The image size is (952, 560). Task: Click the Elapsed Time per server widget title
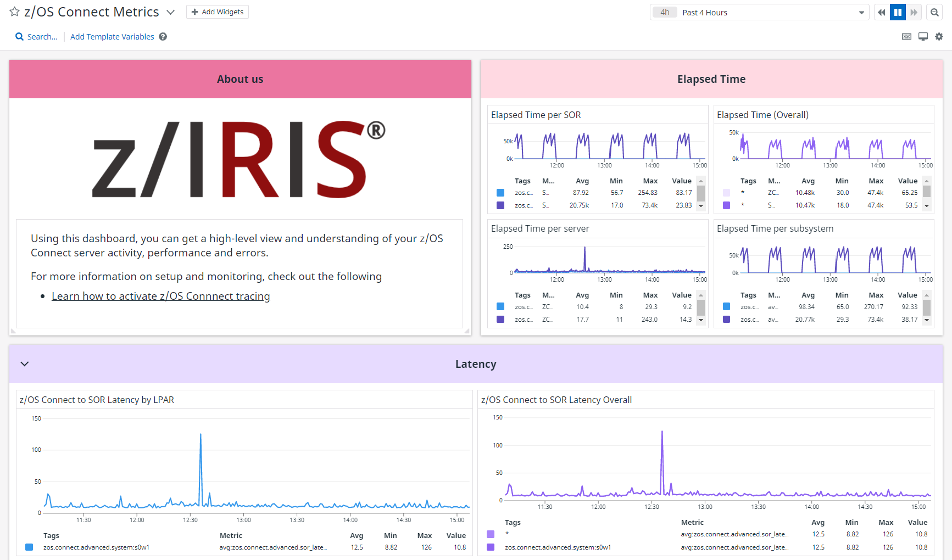[x=540, y=228]
